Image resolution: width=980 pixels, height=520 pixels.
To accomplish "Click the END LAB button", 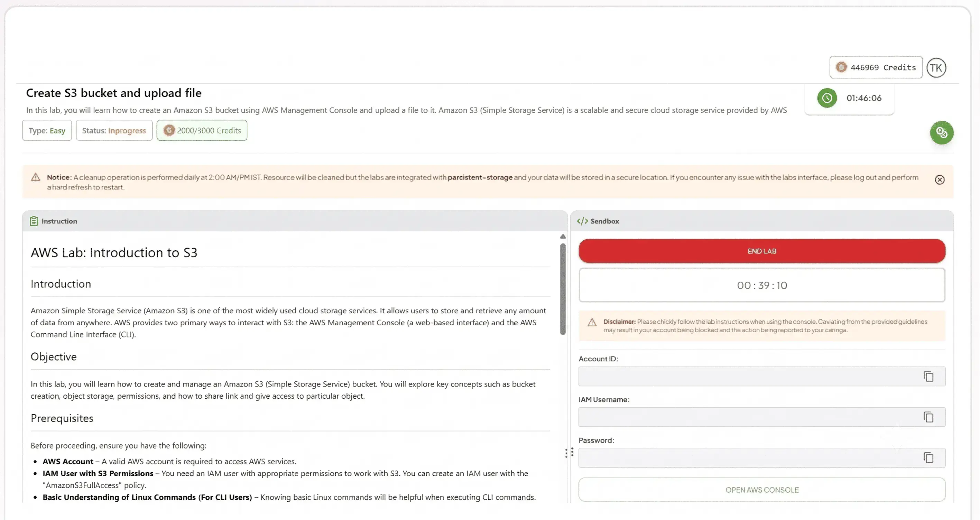I will tap(762, 251).
